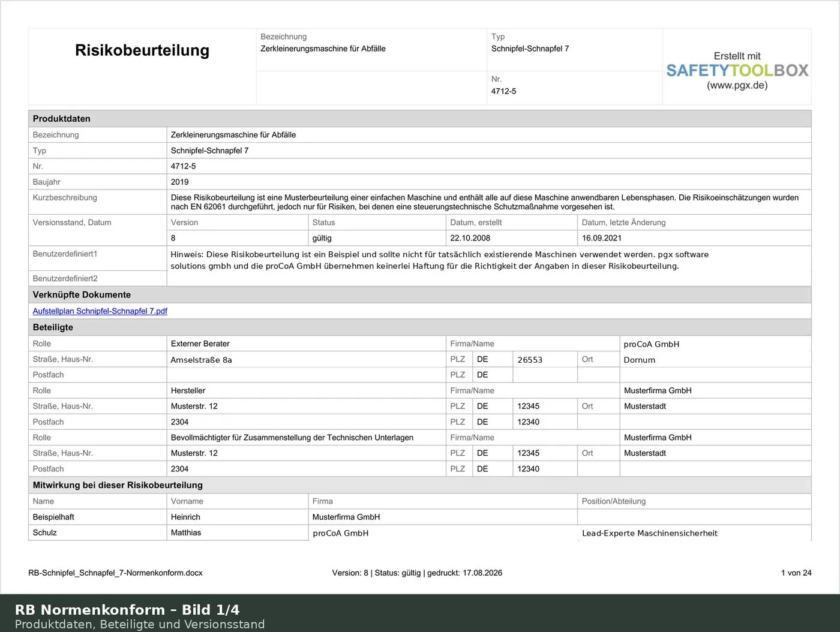840x632 pixels.
Task: Click the Benutzerdefiniert2 label
Action: click(65, 279)
